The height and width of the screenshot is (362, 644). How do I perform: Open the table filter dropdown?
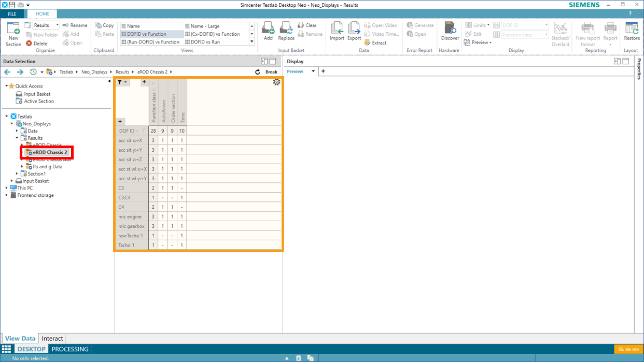pyautogui.click(x=122, y=82)
